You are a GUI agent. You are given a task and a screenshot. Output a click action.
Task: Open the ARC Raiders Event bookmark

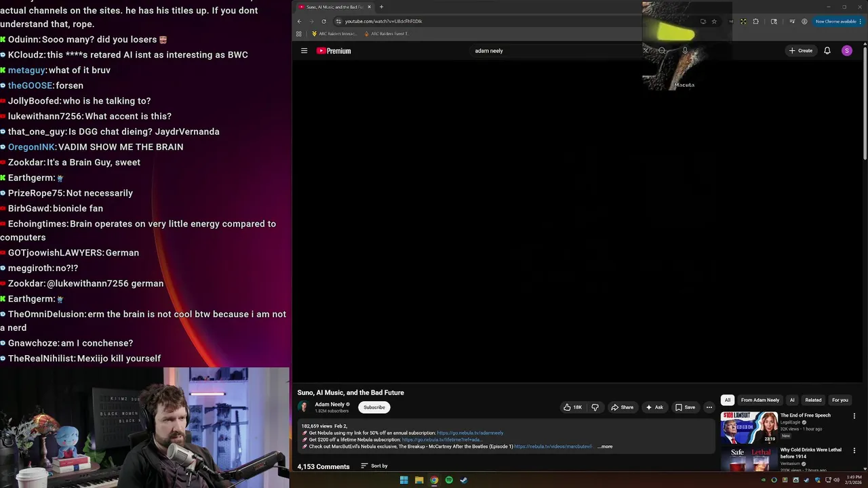coord(387,34)
